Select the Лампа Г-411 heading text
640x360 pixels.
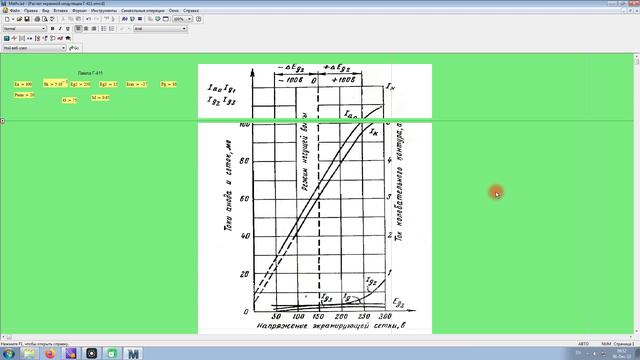[x=90, y=73]
